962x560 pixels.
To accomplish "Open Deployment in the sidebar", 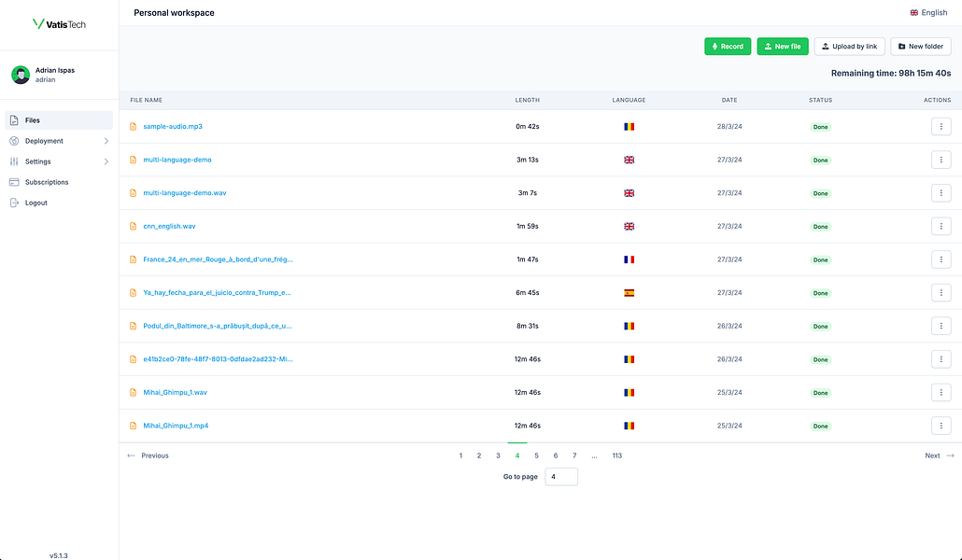I will click(x=59, y=141).
